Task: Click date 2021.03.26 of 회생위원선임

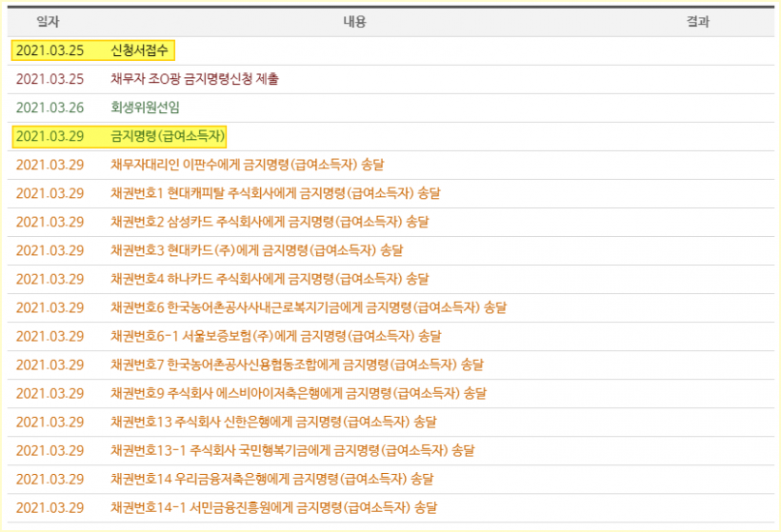Action: click(50, 108)
